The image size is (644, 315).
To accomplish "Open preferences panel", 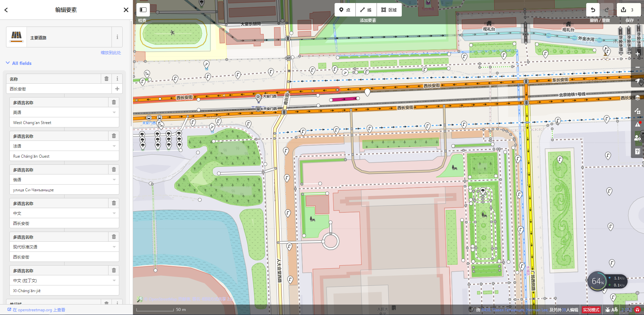I will pyautogui.click(x=638, y=138).
